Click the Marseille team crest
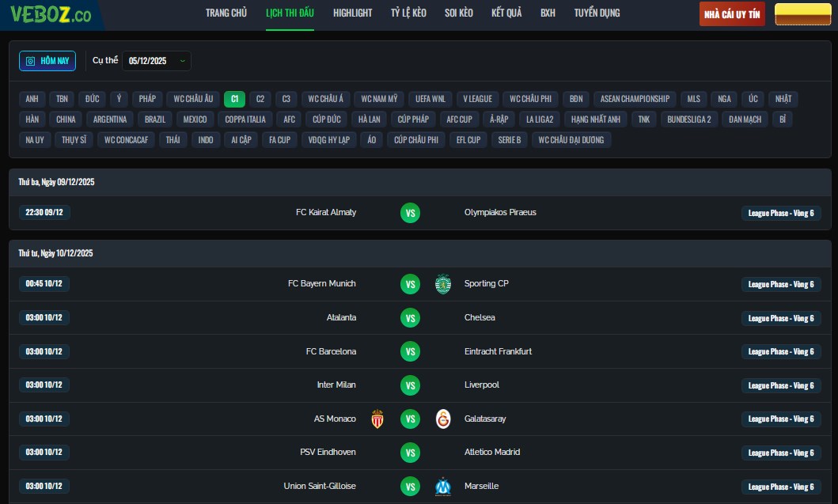The image size is (838, 504). 443,487
